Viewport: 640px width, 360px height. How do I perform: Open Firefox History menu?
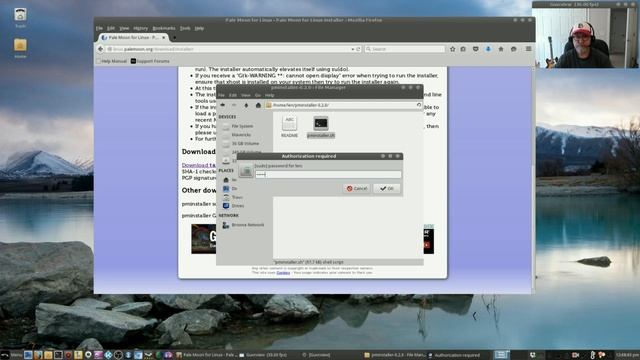coord(140,28)
